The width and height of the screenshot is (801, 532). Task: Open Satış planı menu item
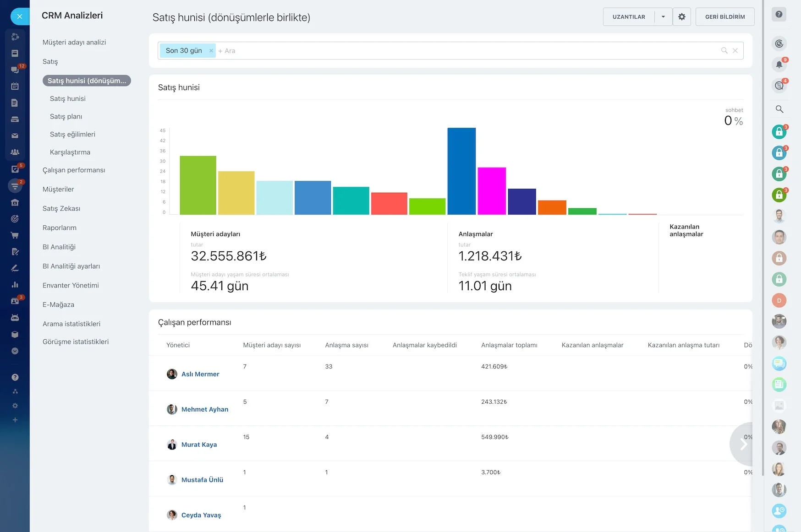[x=66, y=116]
